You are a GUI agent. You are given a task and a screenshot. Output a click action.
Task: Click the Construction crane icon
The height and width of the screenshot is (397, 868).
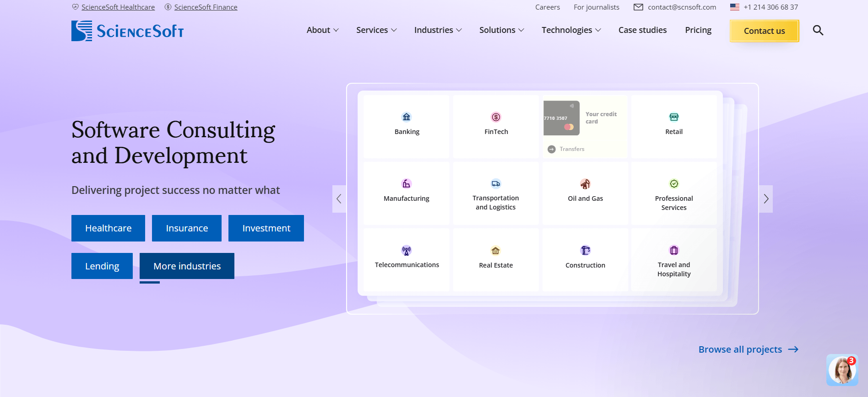pyautogui.click(x=585, y=251)
